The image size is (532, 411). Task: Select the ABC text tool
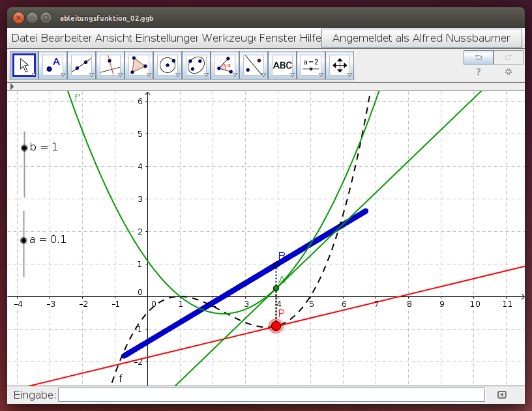tap(282, 65)
